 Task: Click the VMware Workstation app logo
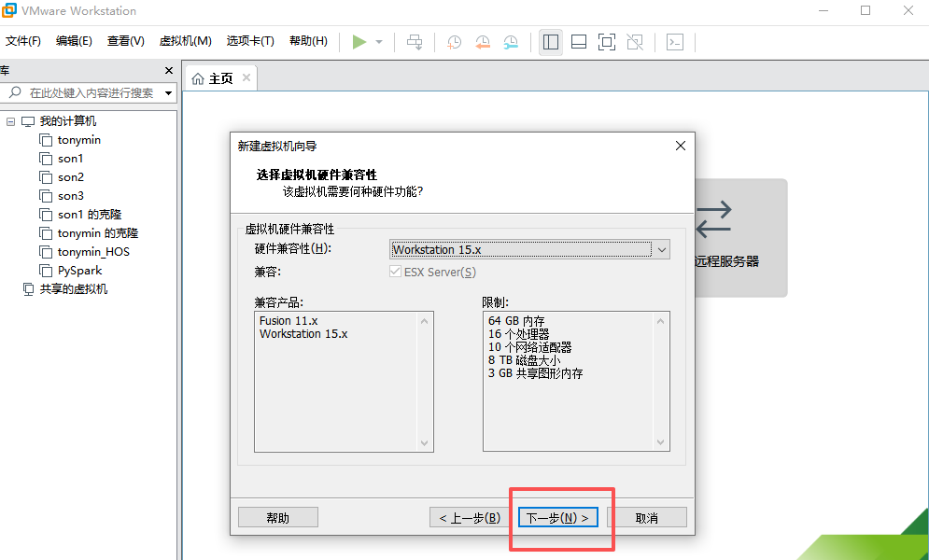9,10
